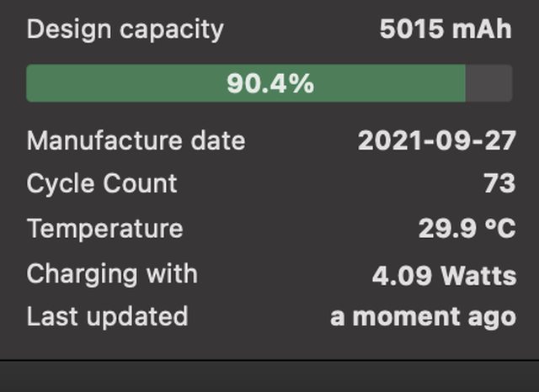
Task: Click the 90.4% battery health text
Action: 269,83
